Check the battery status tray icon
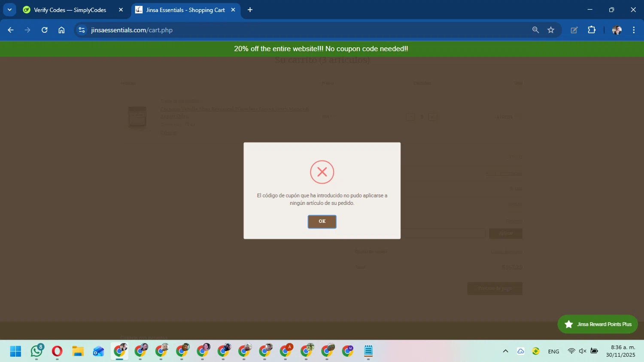 [594, 351]
